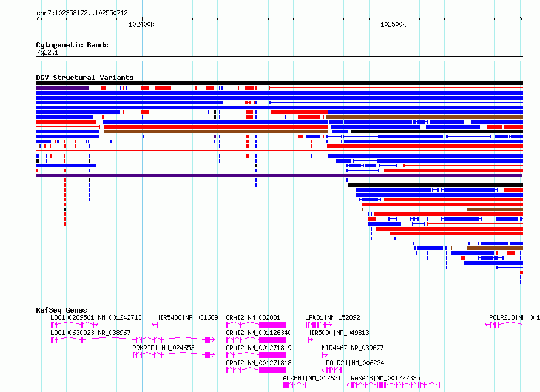Click the ORAI2 NM_032831 transcript glyph
This screenshot has height=392, width=540.
click(256, 325)
